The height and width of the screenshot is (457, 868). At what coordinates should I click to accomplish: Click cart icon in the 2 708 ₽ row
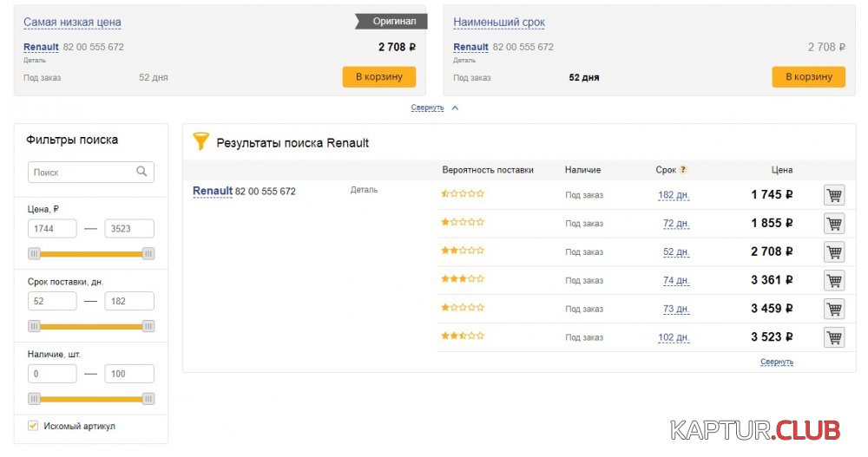point(833,252)
